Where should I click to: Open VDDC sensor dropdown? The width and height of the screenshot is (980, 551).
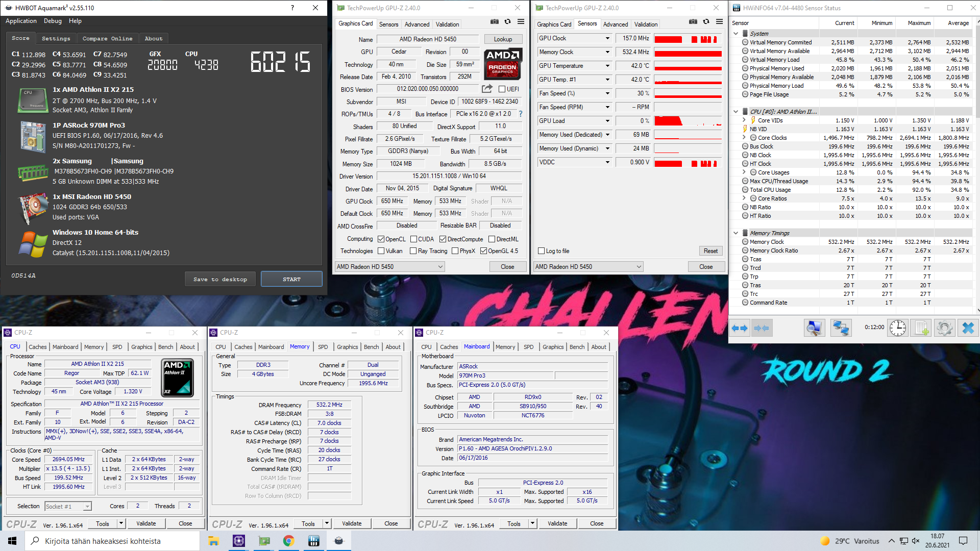[x=607, y=162]
